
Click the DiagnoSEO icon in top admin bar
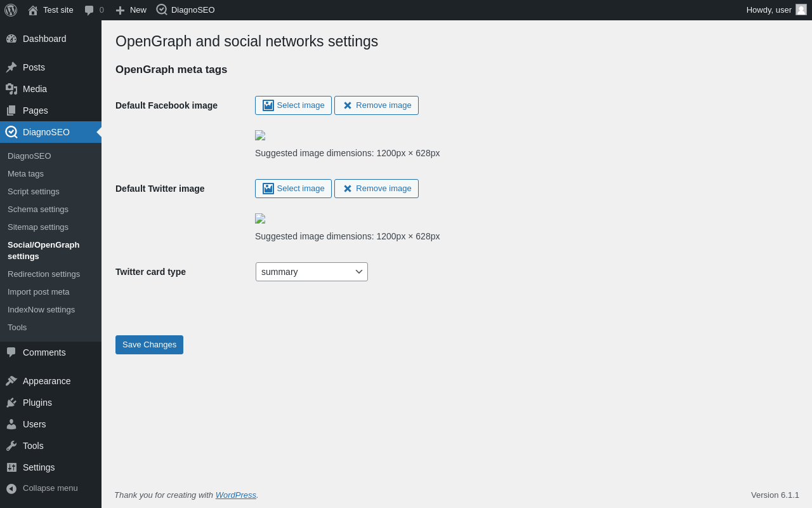(162, 10)
